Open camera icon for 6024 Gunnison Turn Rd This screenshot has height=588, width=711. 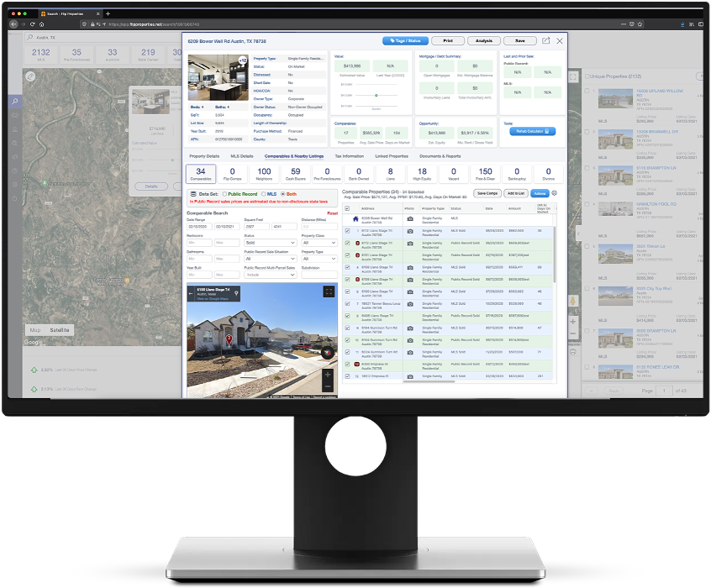(410, 352)
